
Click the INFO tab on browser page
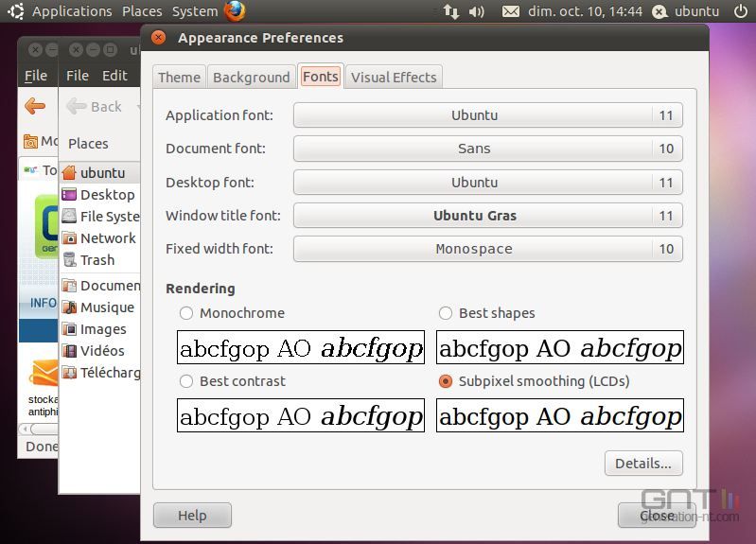[43, 303]
